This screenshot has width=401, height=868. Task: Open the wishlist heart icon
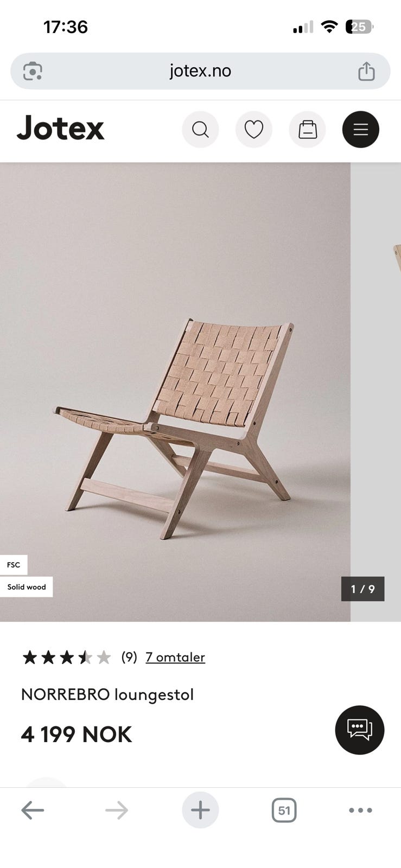click(253, 130)
